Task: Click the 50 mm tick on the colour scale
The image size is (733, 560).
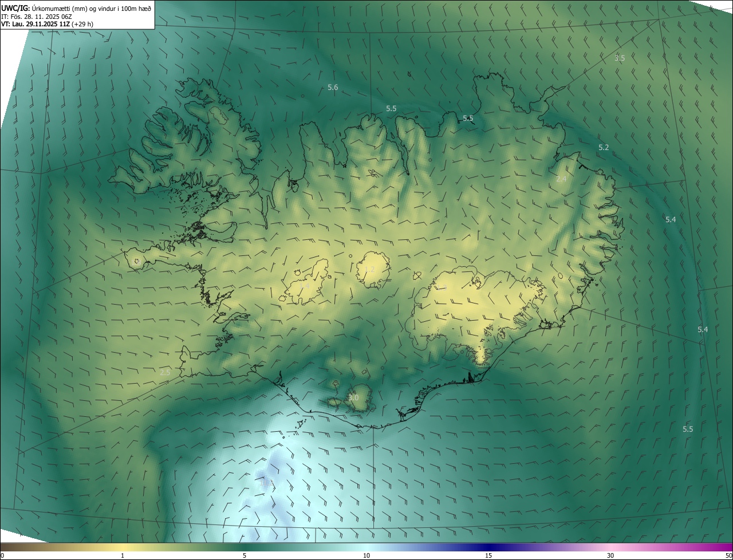Action: 728,555
